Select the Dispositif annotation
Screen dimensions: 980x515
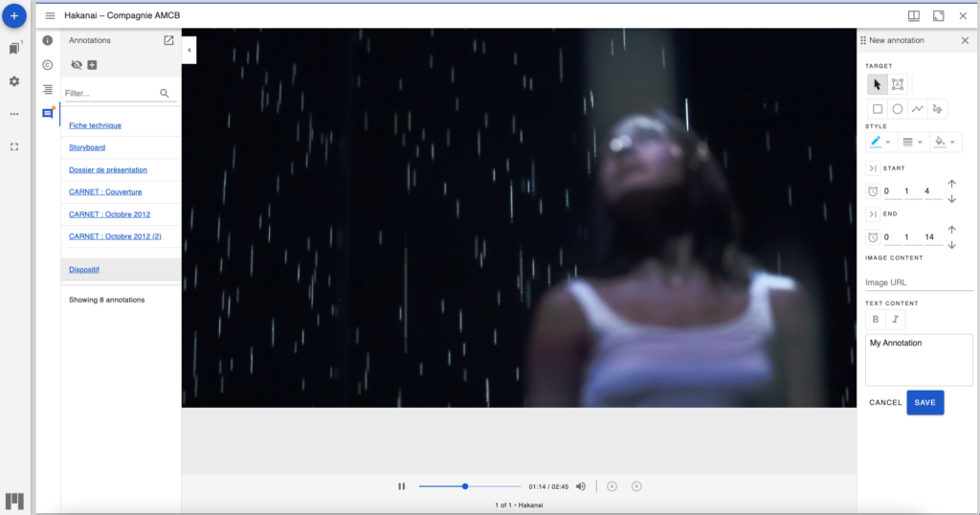121,270
